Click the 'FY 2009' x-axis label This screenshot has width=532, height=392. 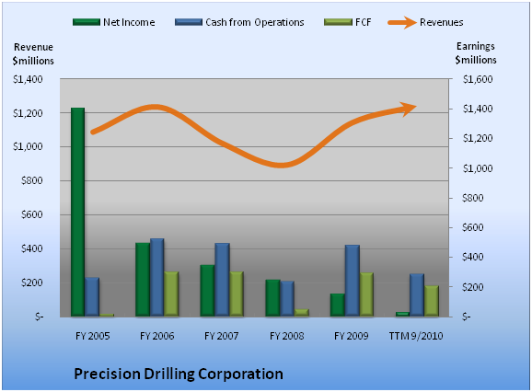pyautogui.click(x=352, y=336)
